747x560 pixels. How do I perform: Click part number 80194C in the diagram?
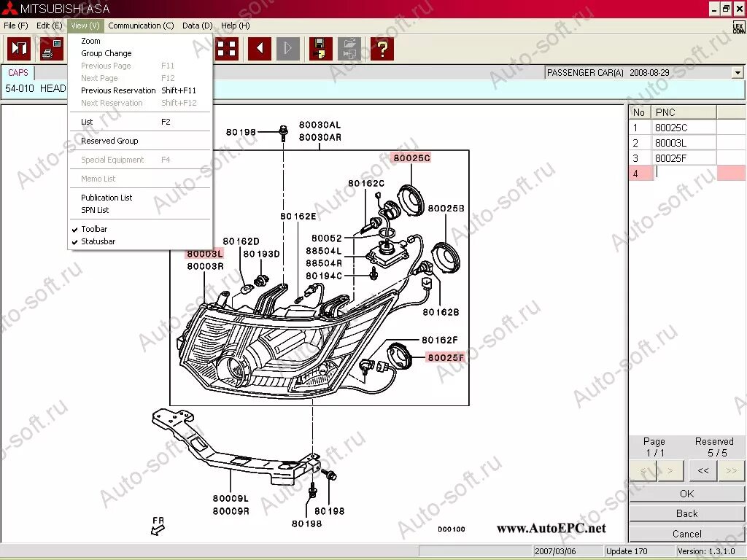pos(324,276)
